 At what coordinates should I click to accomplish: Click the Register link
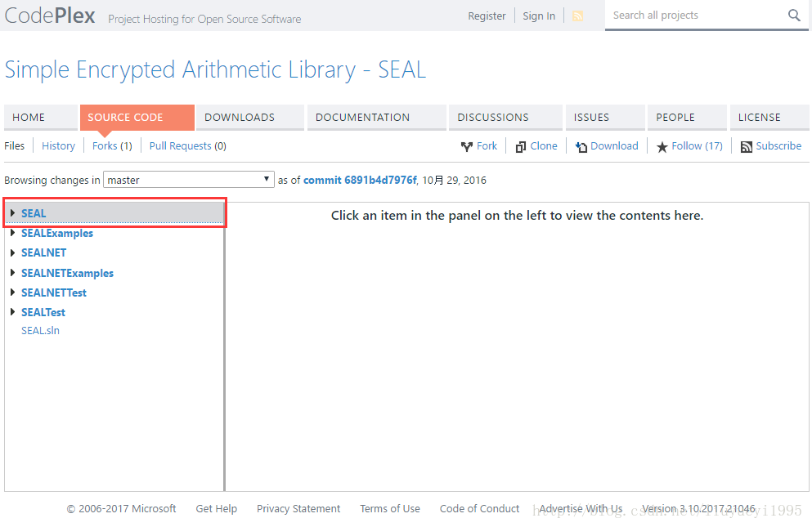487,15
